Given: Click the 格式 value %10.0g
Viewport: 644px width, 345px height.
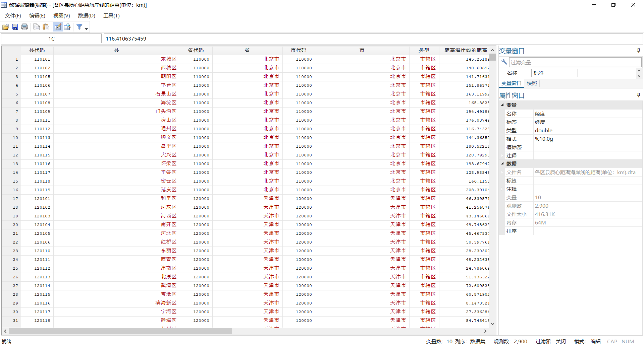Looking at the screenshot, I should click(x=544, y=139).
